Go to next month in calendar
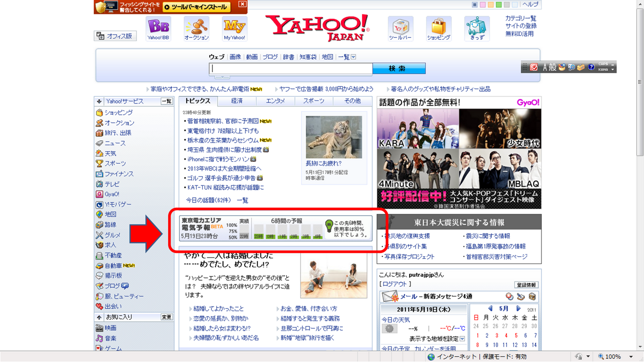The image size is (644, 362). point(518,309)
